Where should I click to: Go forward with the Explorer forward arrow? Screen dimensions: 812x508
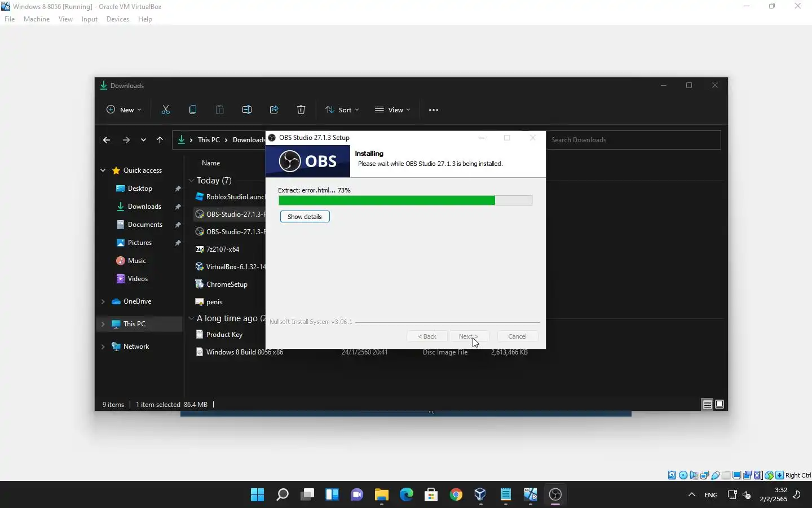tap(126, 140)
